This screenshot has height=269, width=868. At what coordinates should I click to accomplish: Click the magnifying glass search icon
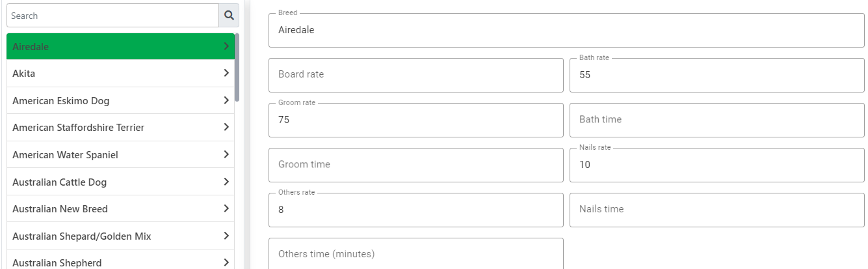coord(229,15)
